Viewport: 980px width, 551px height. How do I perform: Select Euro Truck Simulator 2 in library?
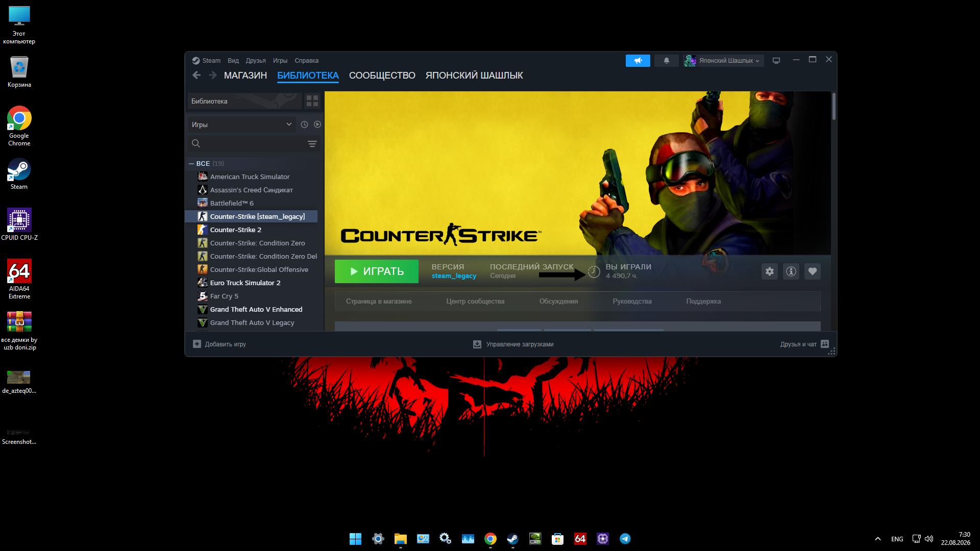point(251,283)
